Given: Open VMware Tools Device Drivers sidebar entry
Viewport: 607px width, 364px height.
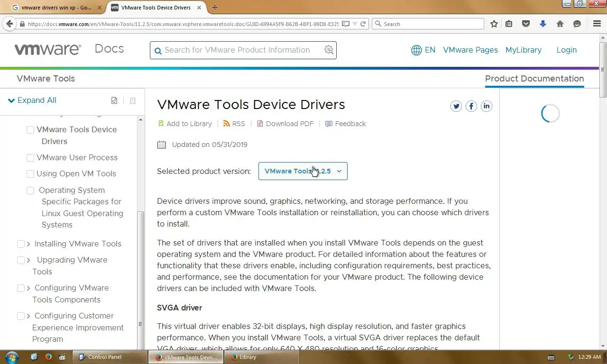Looking at the screenshot, I should click(x=76, y=136).
